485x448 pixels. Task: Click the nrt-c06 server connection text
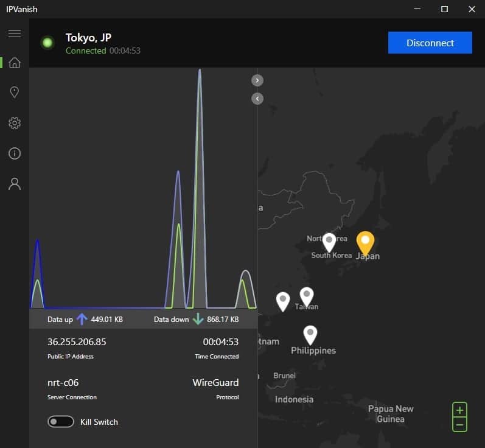pyautogui.click(x=63, y=382)
